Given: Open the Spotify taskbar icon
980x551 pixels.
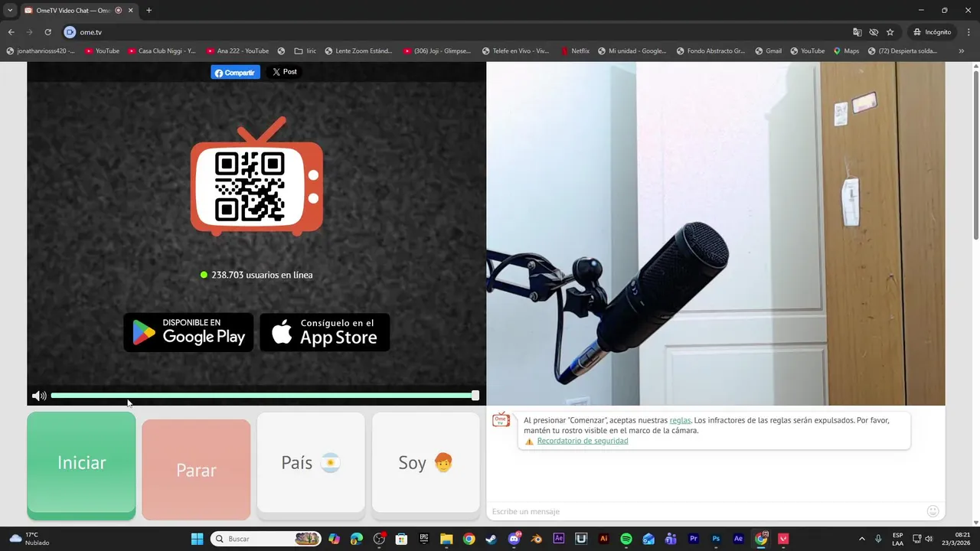Looking at the screenshot, I should coord(626,539).
